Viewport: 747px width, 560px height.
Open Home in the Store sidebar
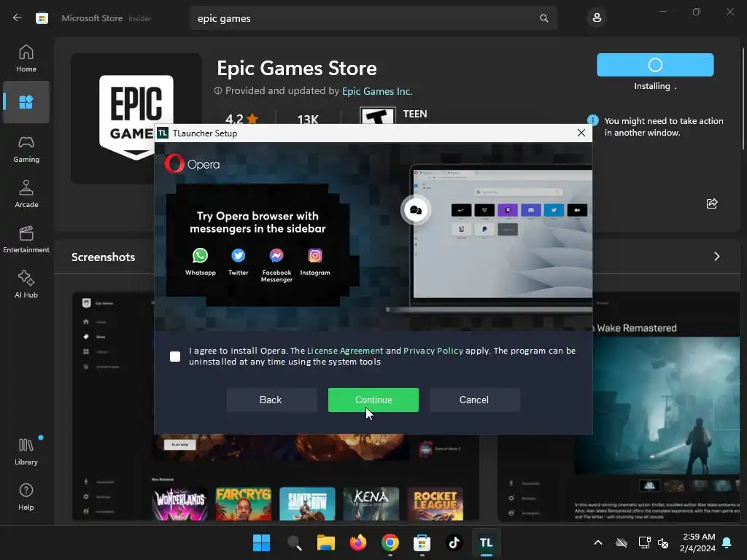point(26,58)
